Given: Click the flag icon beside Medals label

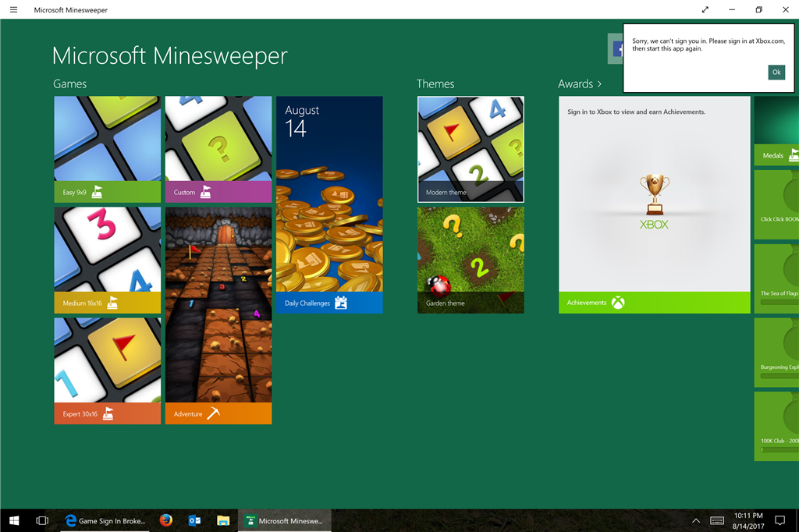Looking at the screenshot, I should click(x=793, y=155).
